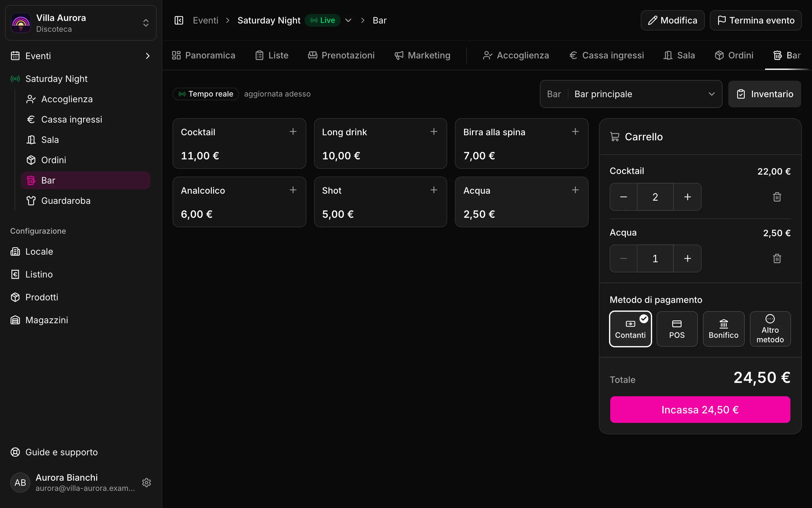Open Guardaroba in the sidebar
The height and width of the screenshot is (508, 812).
coord(86,201)
